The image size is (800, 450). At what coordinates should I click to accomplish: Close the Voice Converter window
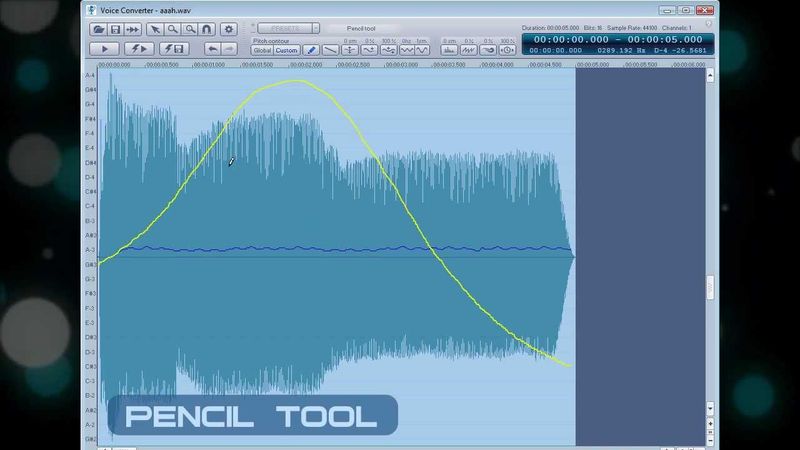point(705,10)
